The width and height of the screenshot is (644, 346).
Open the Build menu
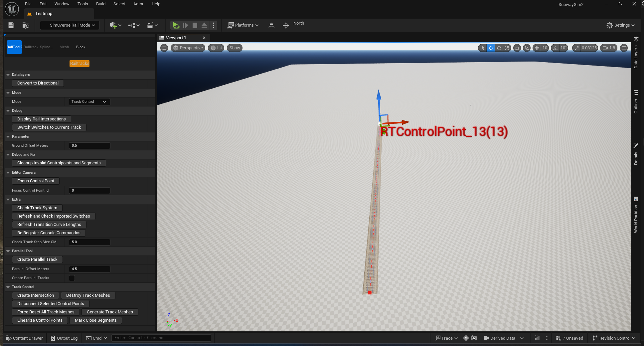click(x=100, y=4)
